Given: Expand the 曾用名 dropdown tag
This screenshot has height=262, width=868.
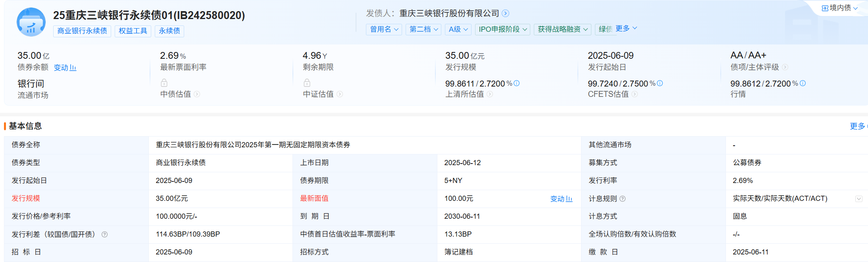Looking at the screenshot, I should 384,29.
